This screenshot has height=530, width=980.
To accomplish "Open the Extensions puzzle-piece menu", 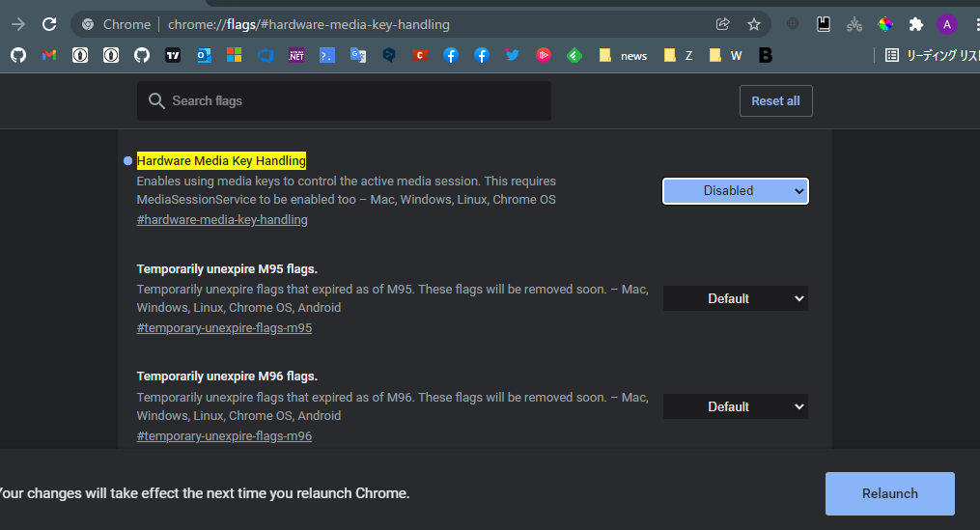I will point(916,24).
